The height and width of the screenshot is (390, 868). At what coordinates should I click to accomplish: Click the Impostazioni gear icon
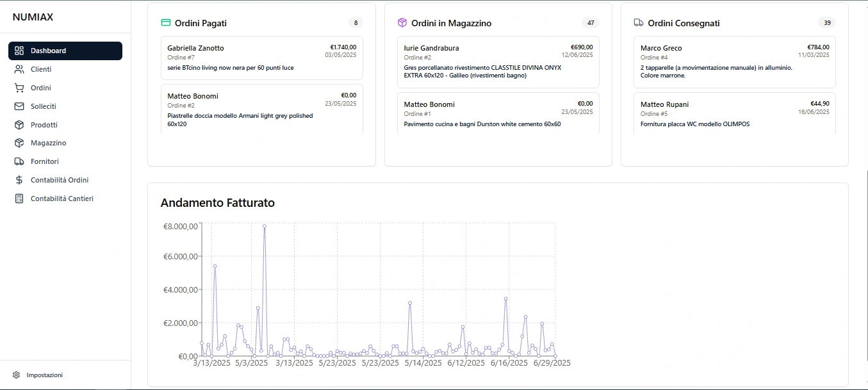pyautogui.click(x=17, y=375)
